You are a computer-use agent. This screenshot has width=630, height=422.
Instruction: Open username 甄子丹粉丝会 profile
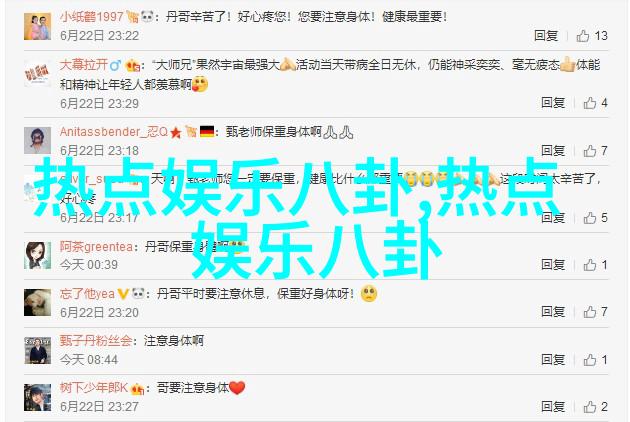[x=96, y=341]
